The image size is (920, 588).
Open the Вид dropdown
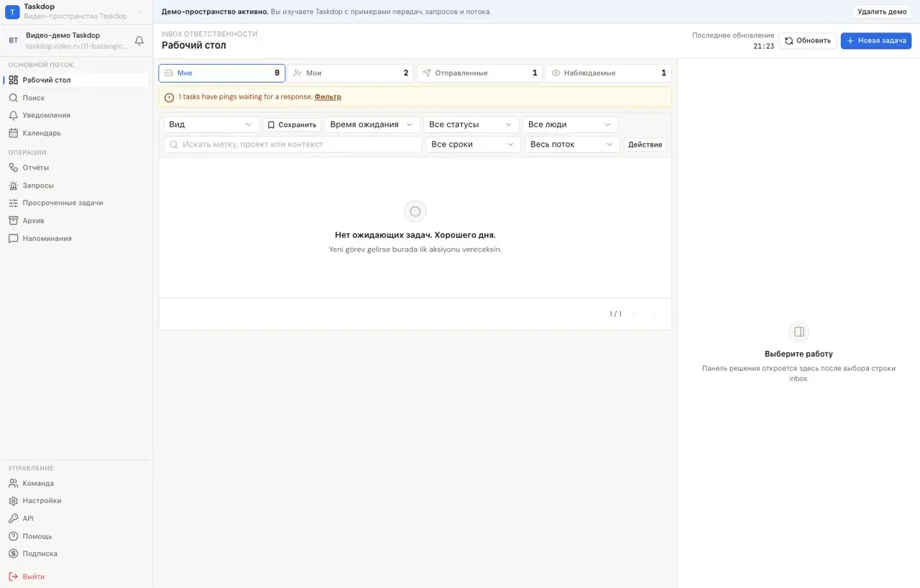point(211,124)
